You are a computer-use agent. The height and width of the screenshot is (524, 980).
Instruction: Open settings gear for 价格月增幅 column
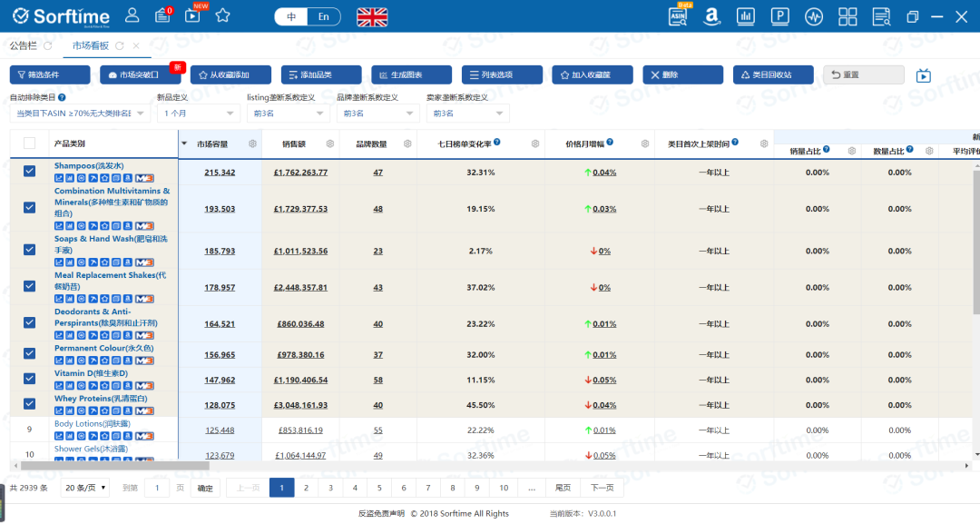tap(645, 143)
